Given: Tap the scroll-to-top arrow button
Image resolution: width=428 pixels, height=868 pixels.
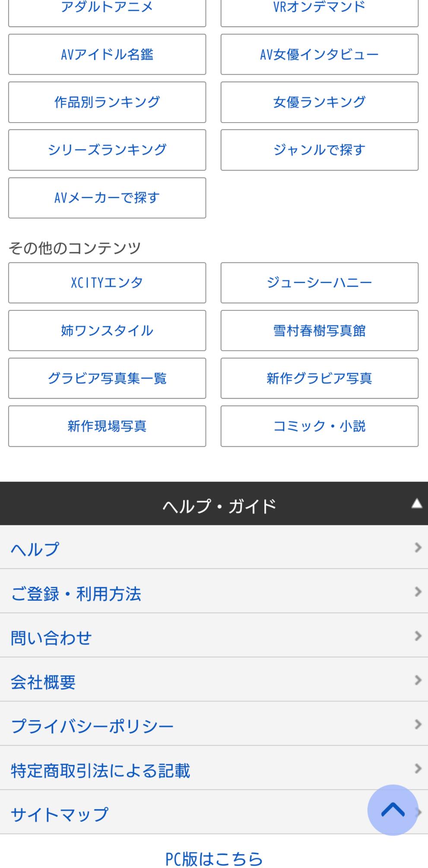Looking at the screenshot, I should tap(392, 810).
